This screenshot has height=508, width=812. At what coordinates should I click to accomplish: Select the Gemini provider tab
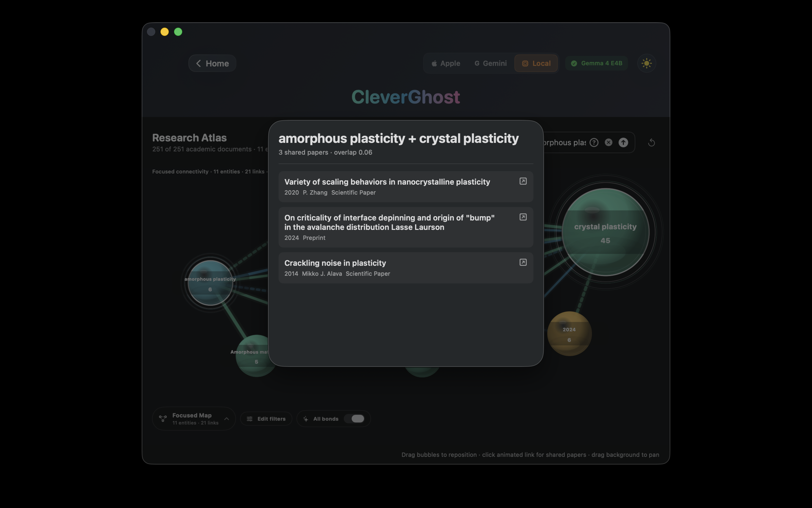point(490,63)
